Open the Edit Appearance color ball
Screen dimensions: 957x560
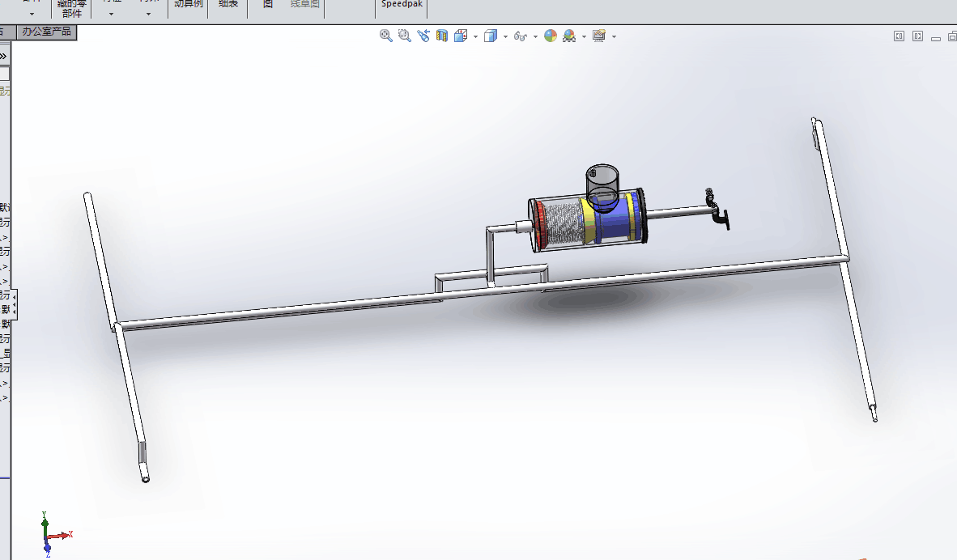pyautogui.click(x=551, y=36)
